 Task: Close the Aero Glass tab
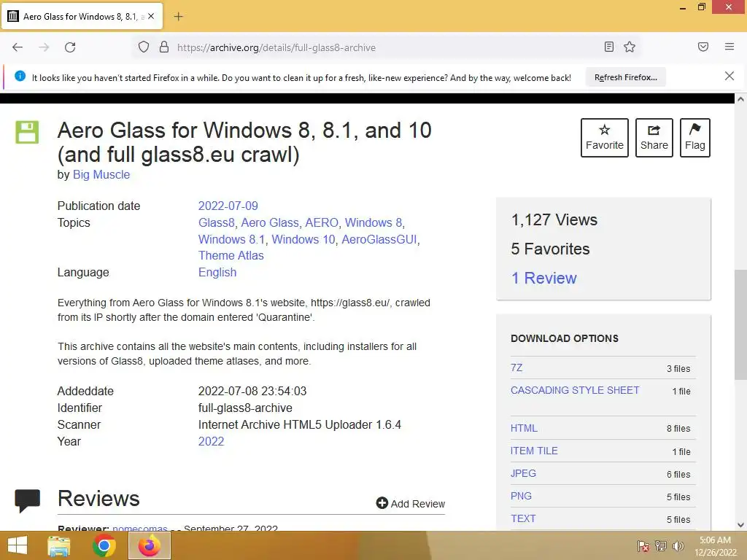(151, 16)
